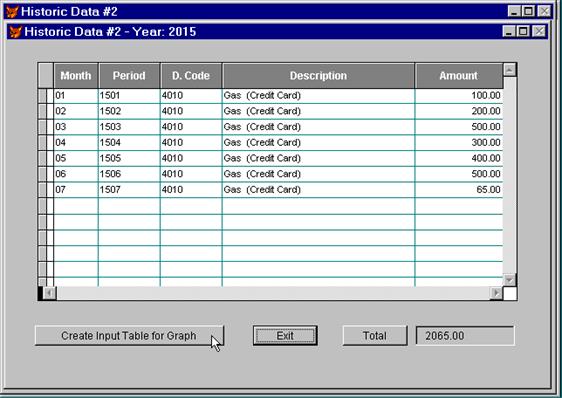The width and height of the screenshot is (562, 398).
Task: Select the period cell '1503'
Action: point(129,127)
